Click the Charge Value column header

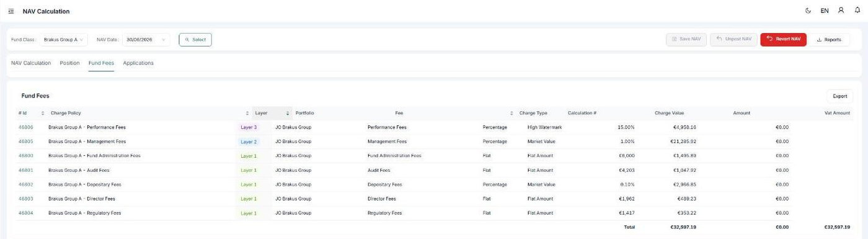(x=670, y=113)
